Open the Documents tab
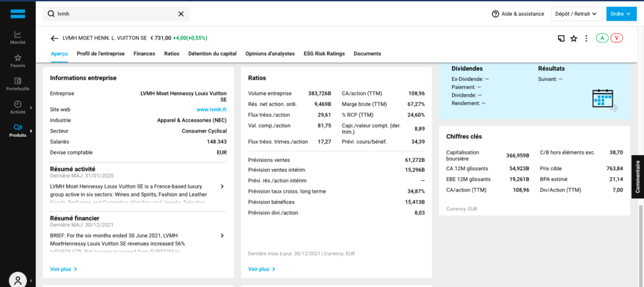The width and height of the screenshot is (644, 287). pyautogui.click(x=367, y=54)
